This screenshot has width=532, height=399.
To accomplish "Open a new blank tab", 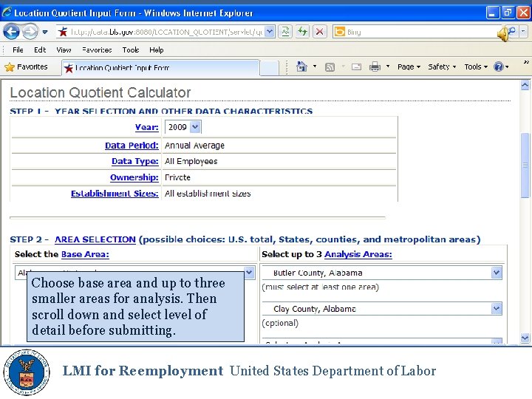I will tap(269, 68).
